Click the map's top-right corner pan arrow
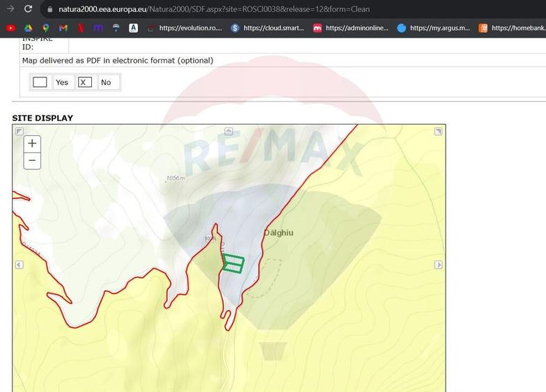Viewport: 546px width, 392px height. pyautogui.click(x=438, y=131)
